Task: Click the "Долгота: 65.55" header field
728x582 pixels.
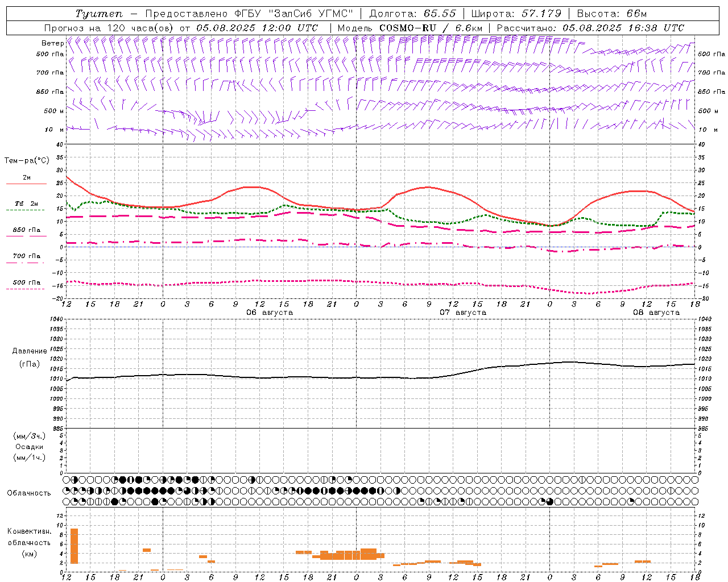Action: point(412,14)
